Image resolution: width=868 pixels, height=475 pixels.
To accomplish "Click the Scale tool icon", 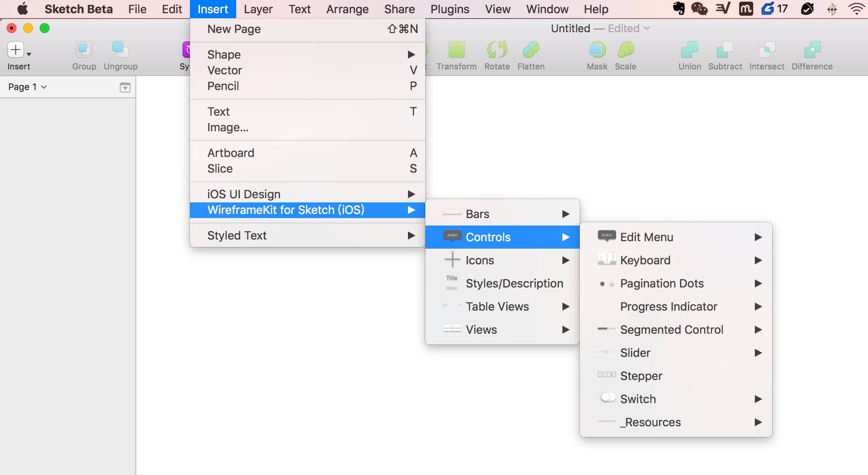I will point(625,50).
